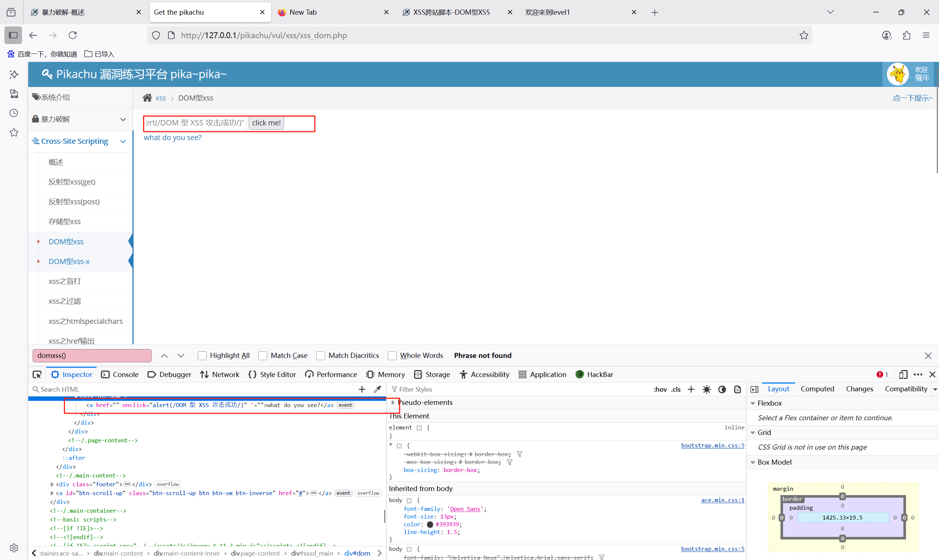The height and width of the screenshot is (560, 939).
Task: Open the ace.min.css:1 source link
Action: (723, 500)
